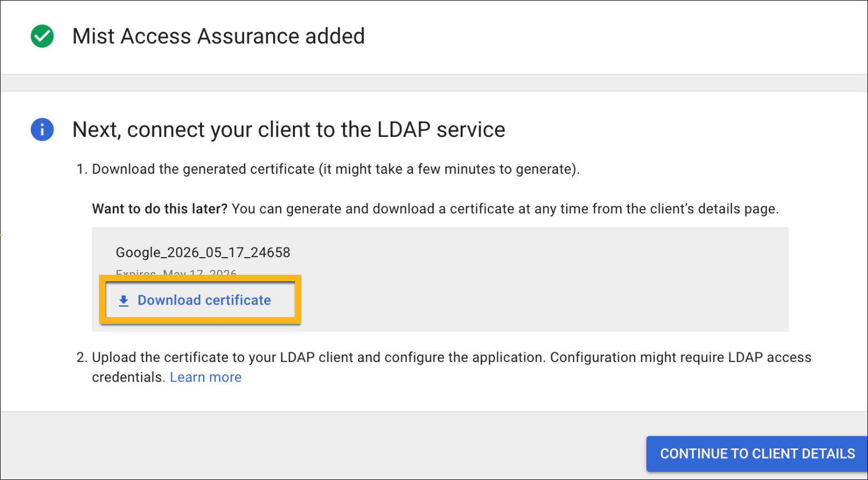
Task: Click the Mist Access Assurance added heading
Action: tap(219, 36)
